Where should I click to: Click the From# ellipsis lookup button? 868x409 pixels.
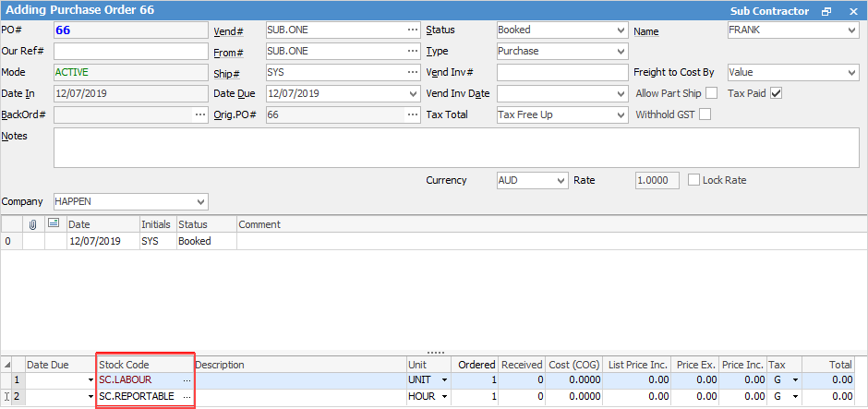412,52
